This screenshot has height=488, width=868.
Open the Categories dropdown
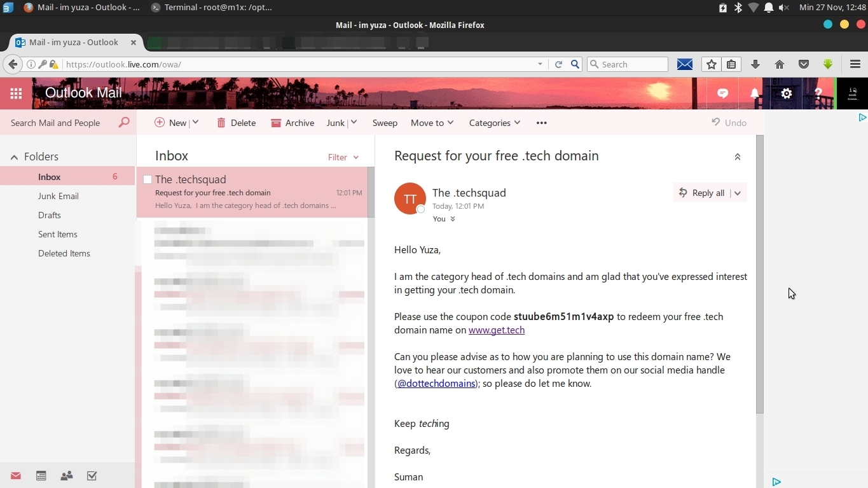point(495,123)
